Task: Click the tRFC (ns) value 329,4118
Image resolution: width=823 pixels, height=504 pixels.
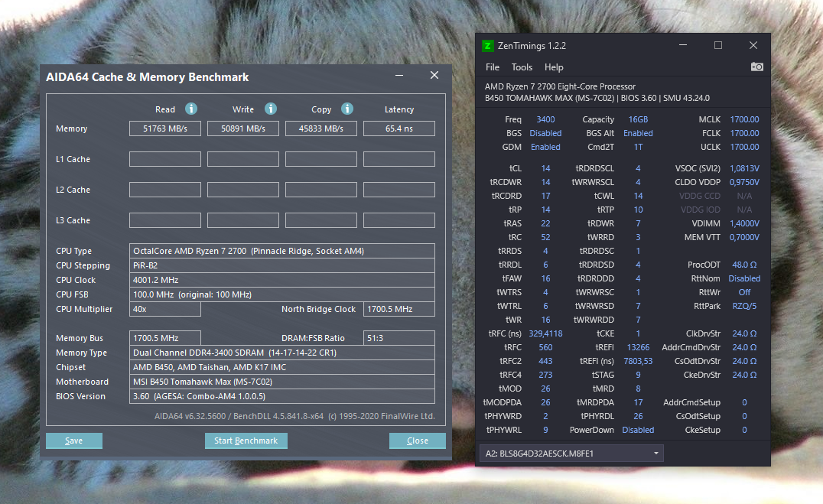Action: (x=545, y=334)
